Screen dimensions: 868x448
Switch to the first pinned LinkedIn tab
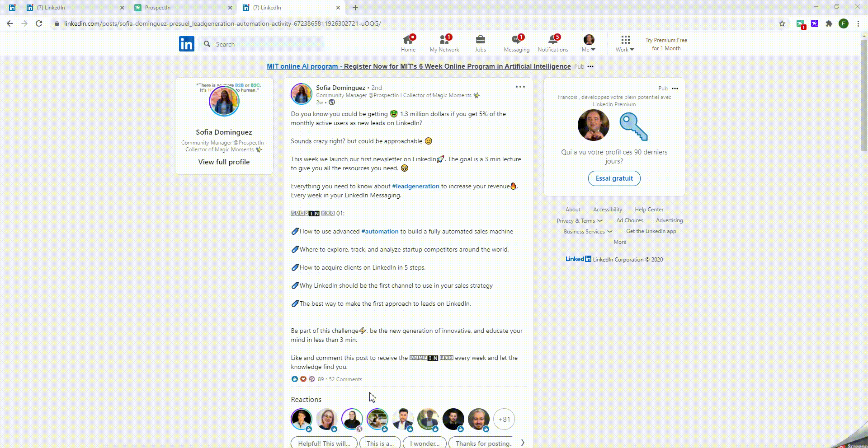point(12,8)
